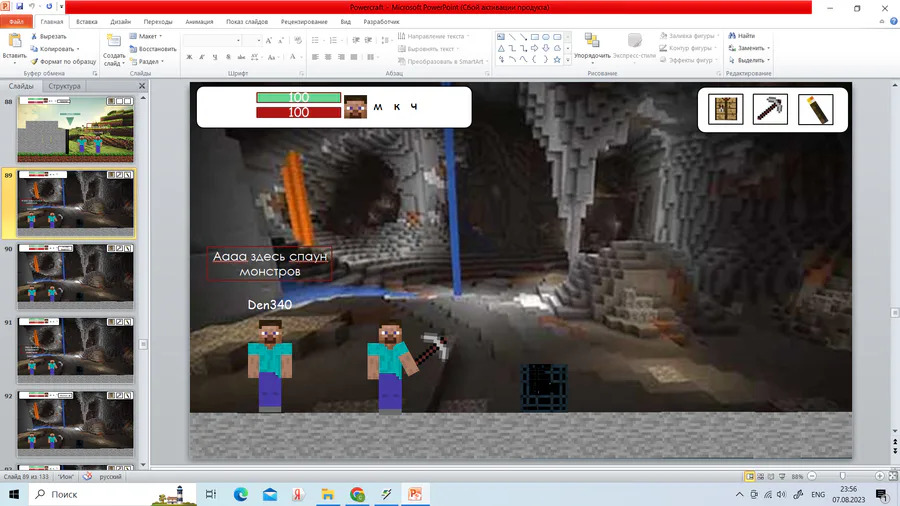900x506 pixels.
Task: Open font size dropdown
Action: pyautogui.click(x=259, y=41)
